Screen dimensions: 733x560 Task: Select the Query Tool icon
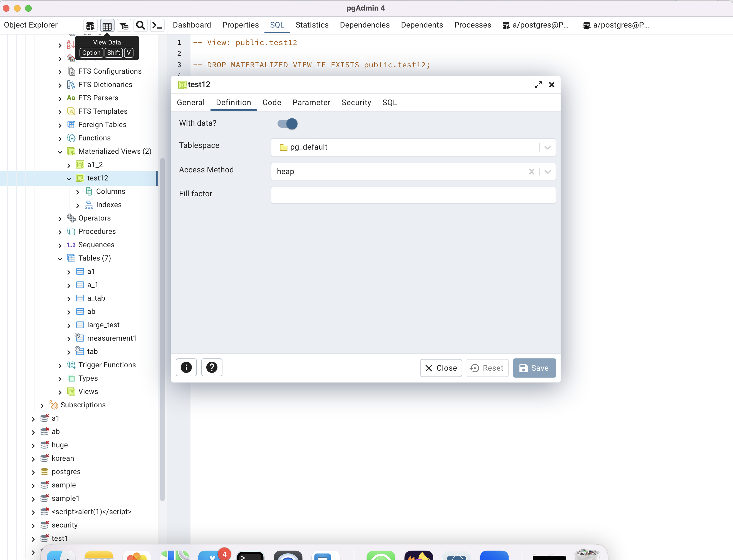[90, 25]
